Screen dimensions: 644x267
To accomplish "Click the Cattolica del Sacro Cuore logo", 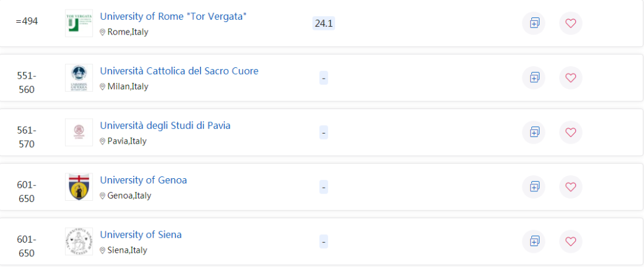I will coord(79,77).
